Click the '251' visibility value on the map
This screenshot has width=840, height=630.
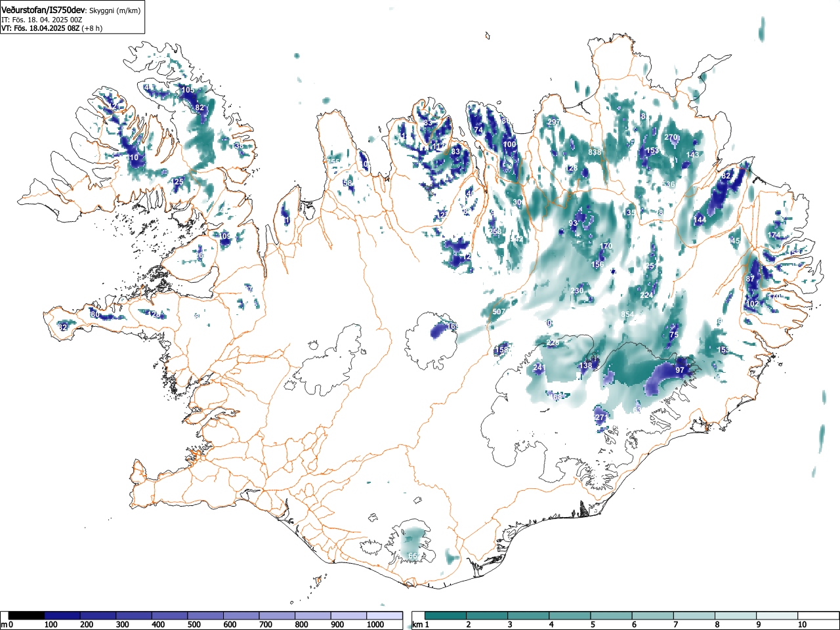click(x=651, y=266)
